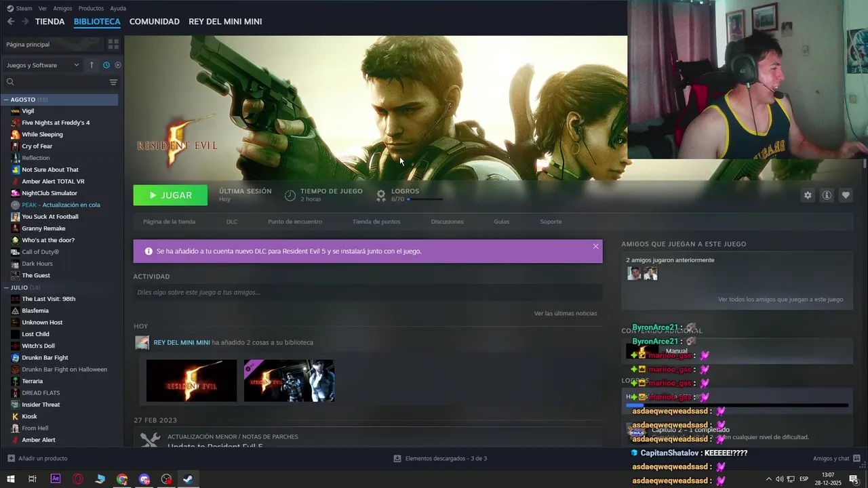This screenshot has width=868, height=488.
Task: Open After Effects from taskbar
Action: (x=56, y=479)
